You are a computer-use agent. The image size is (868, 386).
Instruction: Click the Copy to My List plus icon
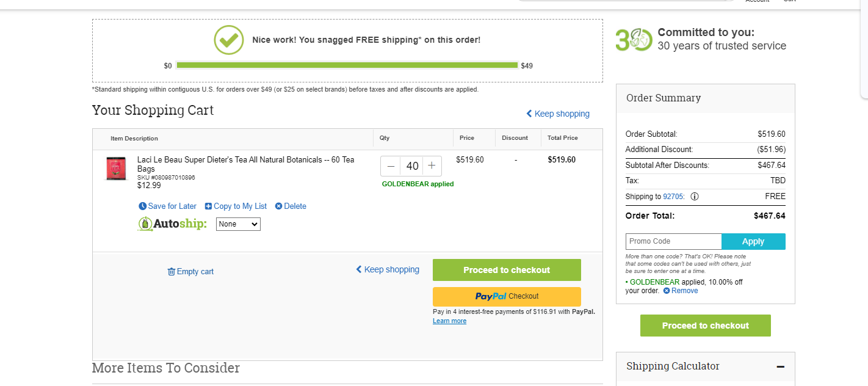[209, 206]
